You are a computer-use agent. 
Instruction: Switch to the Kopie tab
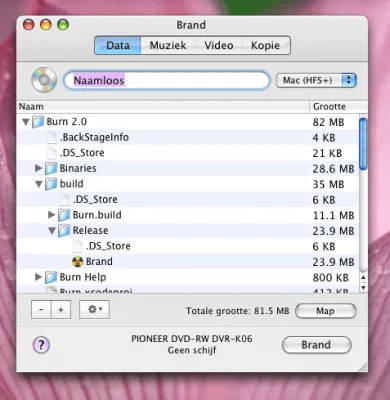click(266, 45)
